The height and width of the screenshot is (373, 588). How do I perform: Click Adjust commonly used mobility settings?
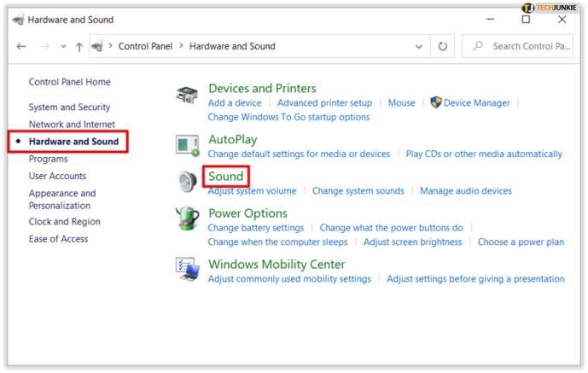tap(289, 279)
